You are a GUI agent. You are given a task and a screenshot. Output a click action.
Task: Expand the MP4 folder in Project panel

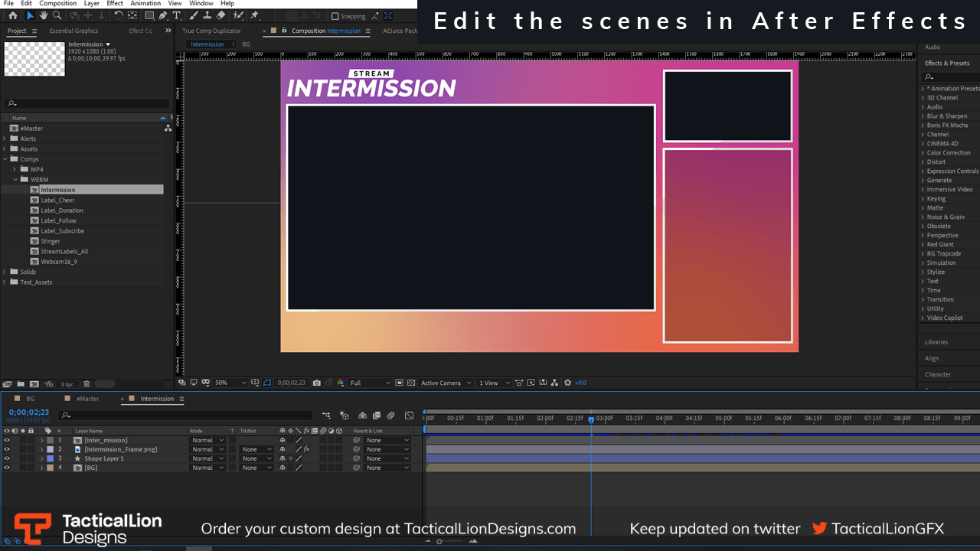click(15, 169)
